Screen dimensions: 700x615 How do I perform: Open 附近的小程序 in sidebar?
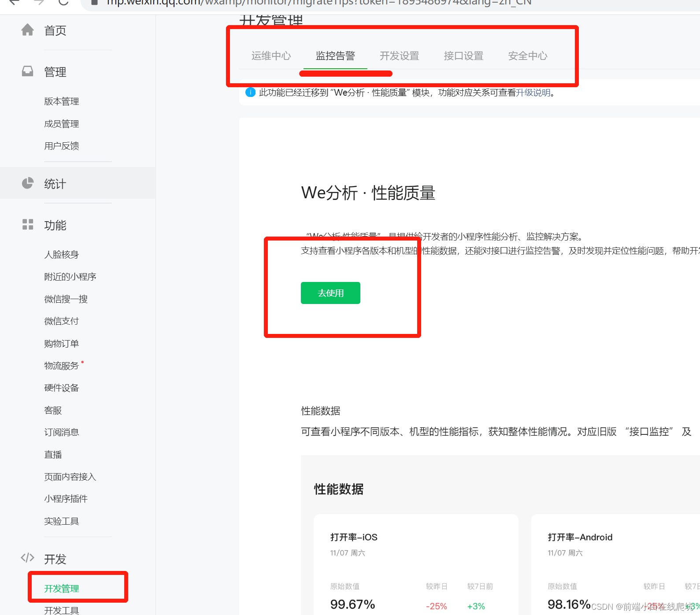(70, 277)
